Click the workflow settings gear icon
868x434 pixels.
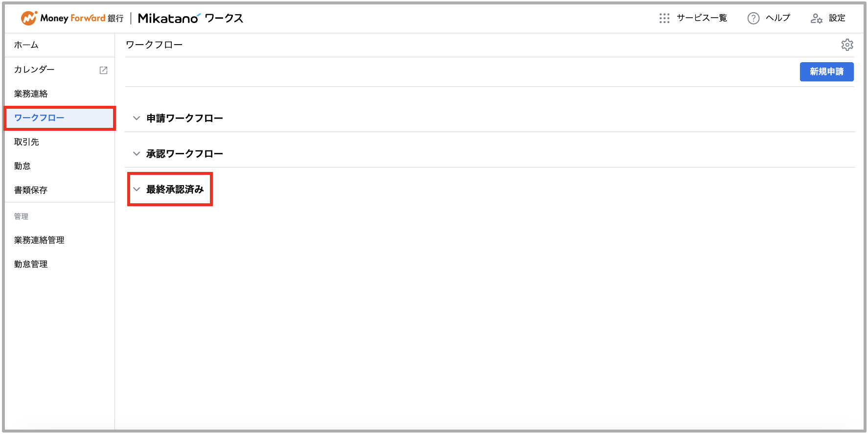tap(847, 45)
